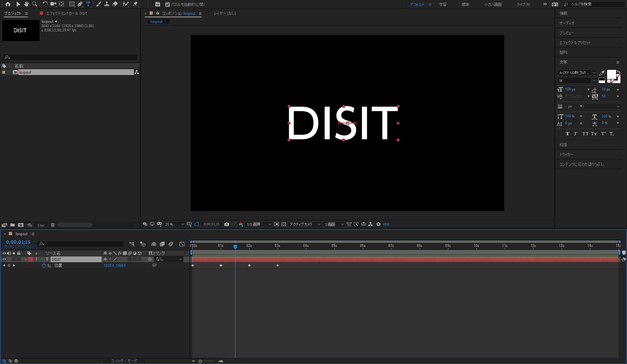Switch to the プロジェクト panel tab
The image size is (627, 364).
click(13, 13)
